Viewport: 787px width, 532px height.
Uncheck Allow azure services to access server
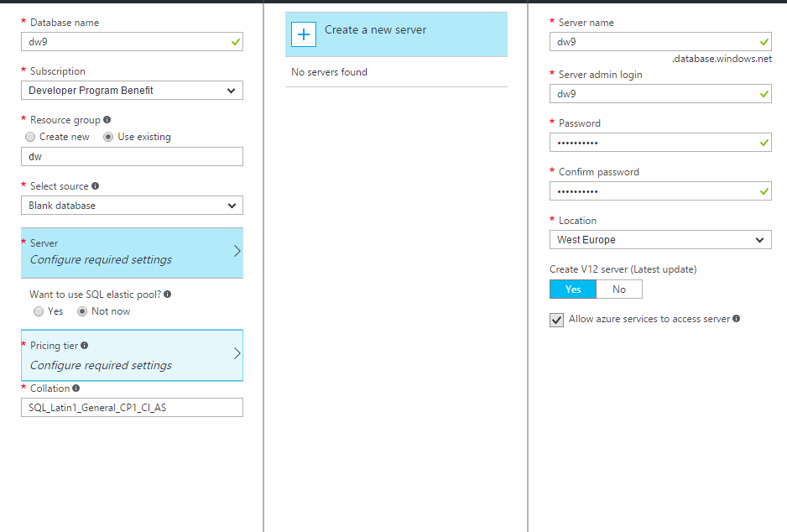(x=556, y=320)
